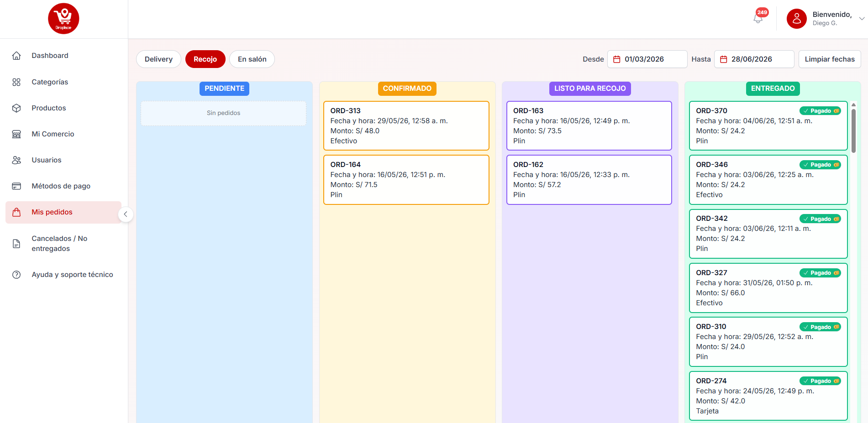Screen dimensions: 868x423
Task: Click the Dashboard home icon
Action: pyautogui.click(x=16, y=56)
